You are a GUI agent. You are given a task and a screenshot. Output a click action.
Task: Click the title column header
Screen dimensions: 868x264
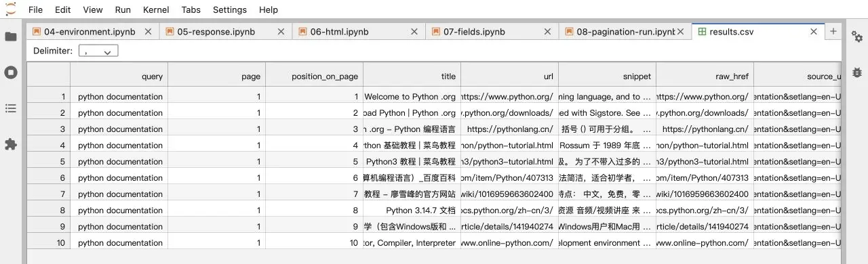(412, 76)
